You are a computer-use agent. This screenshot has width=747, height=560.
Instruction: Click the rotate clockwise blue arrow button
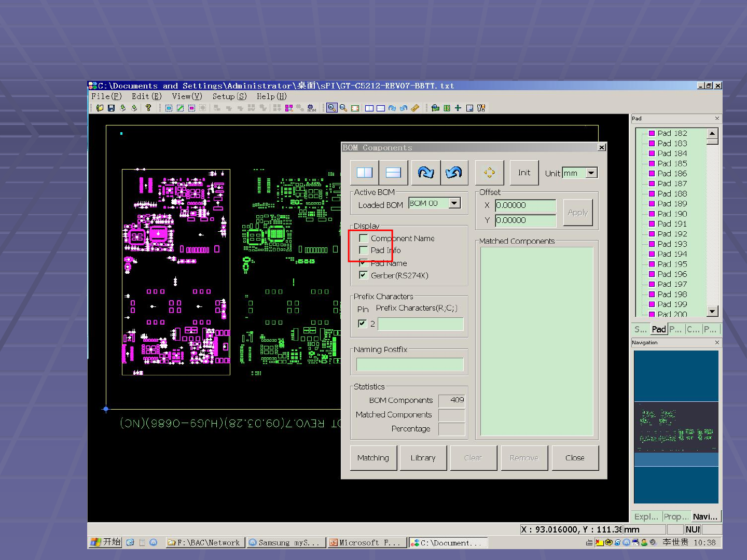[x=425, y=173]
